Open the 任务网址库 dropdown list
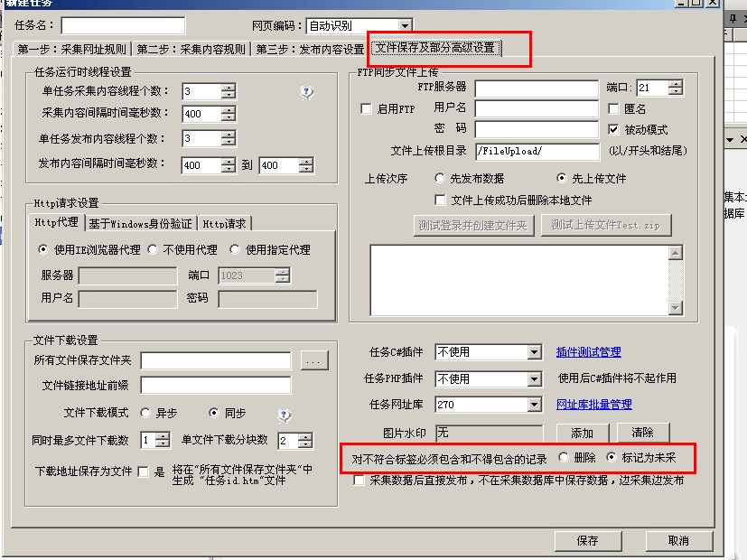Viewport: 747px width, 560px height. (x=534, y=405)
